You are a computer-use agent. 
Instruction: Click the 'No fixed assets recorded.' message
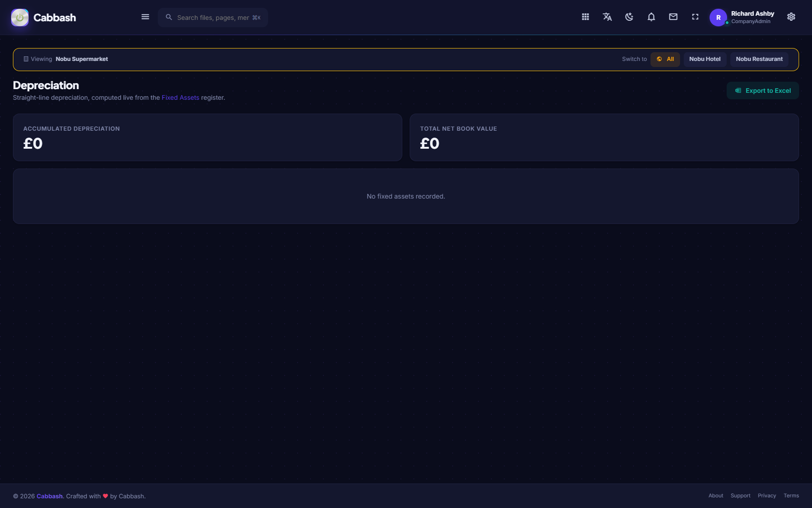[406, 196]
